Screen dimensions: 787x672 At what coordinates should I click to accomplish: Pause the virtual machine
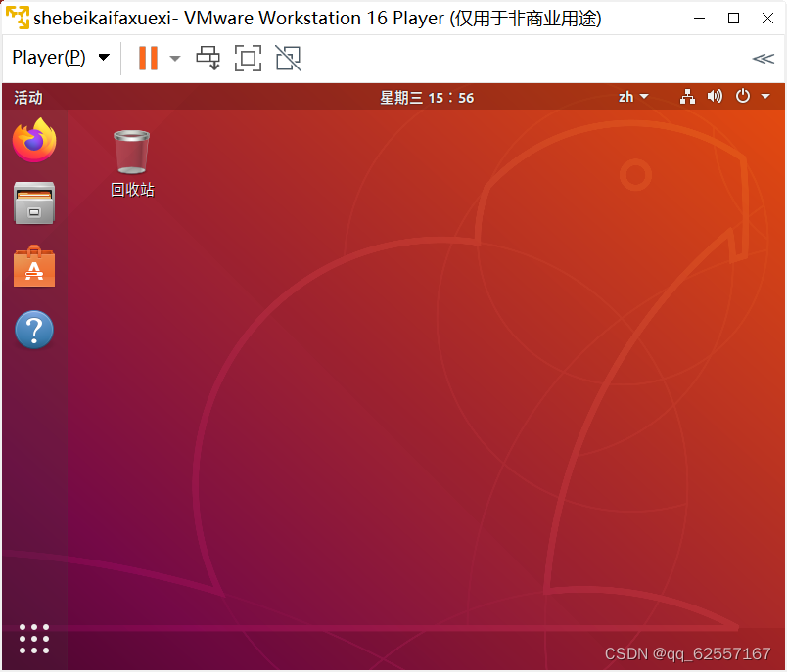point(148,58)
